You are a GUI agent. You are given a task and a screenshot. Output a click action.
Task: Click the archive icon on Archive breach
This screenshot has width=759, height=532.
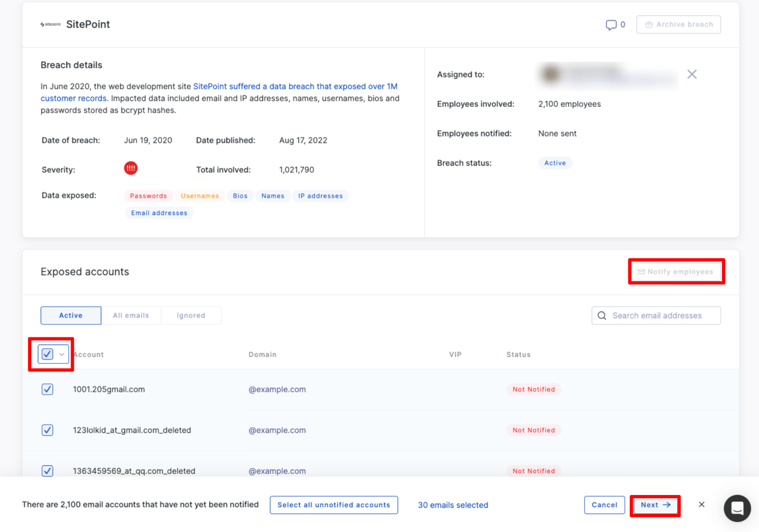649,24
